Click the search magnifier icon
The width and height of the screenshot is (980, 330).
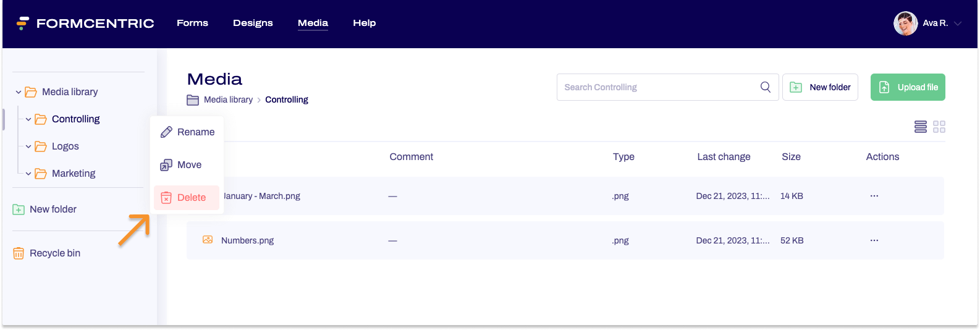[765, 87]
